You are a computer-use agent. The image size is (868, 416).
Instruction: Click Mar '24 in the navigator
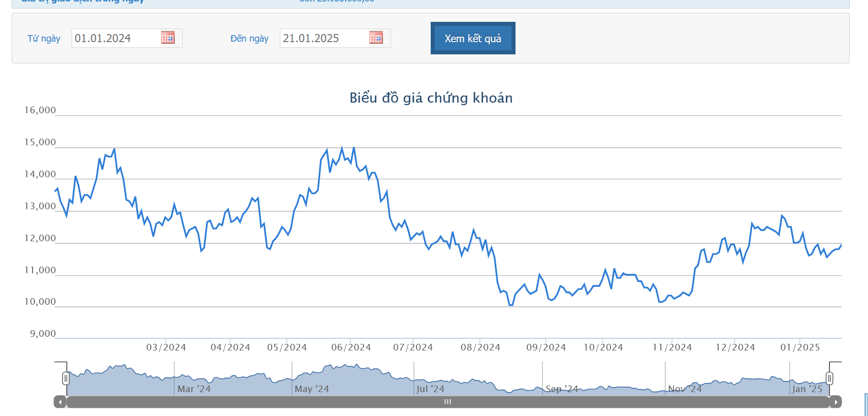(x=194, y=389)
